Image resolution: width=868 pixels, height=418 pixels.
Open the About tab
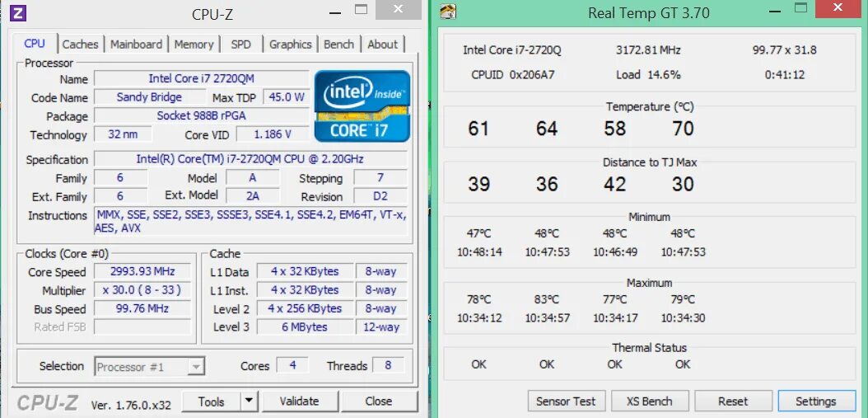[x=382, y=45]
